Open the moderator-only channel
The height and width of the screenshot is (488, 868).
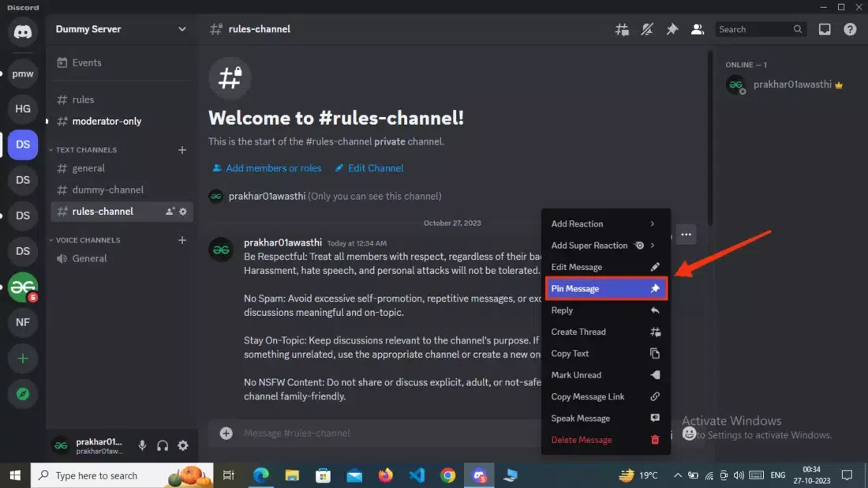click(122, 122)
